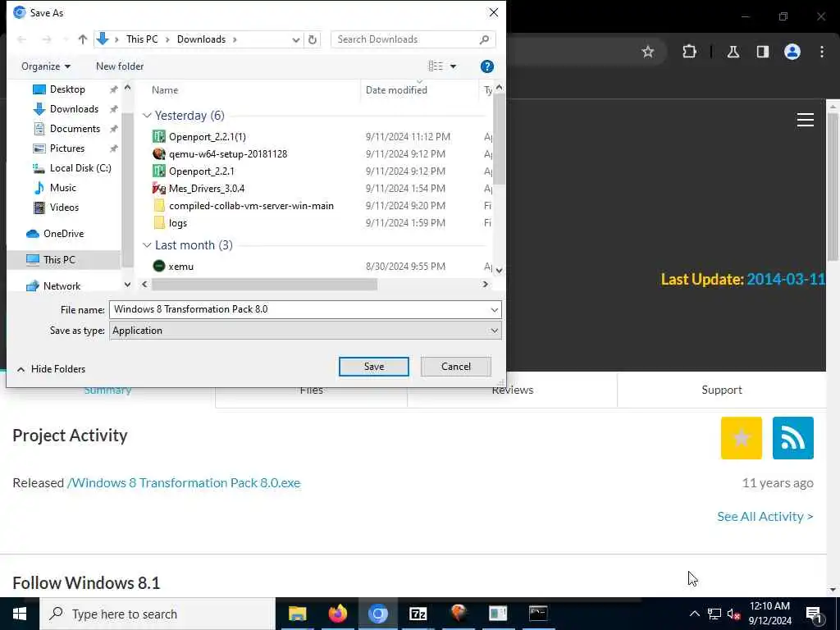Open Firefox from taskbar
The width and height of the screenshot is (840, 630).
(x=337, y=614)
